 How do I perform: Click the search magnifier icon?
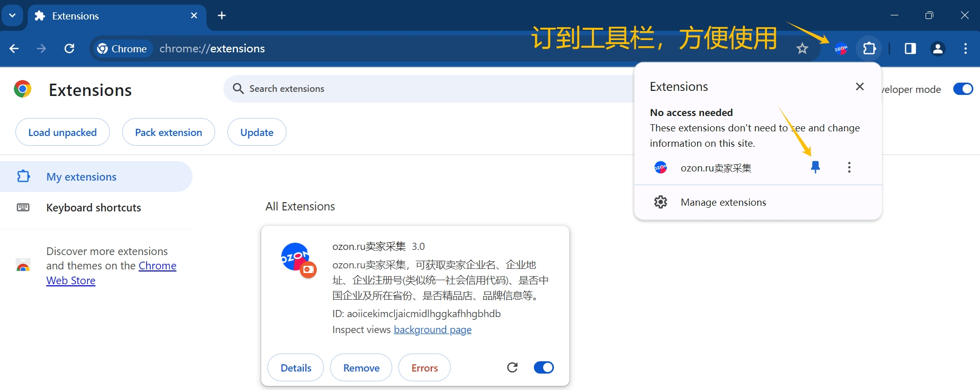[238, 89]
